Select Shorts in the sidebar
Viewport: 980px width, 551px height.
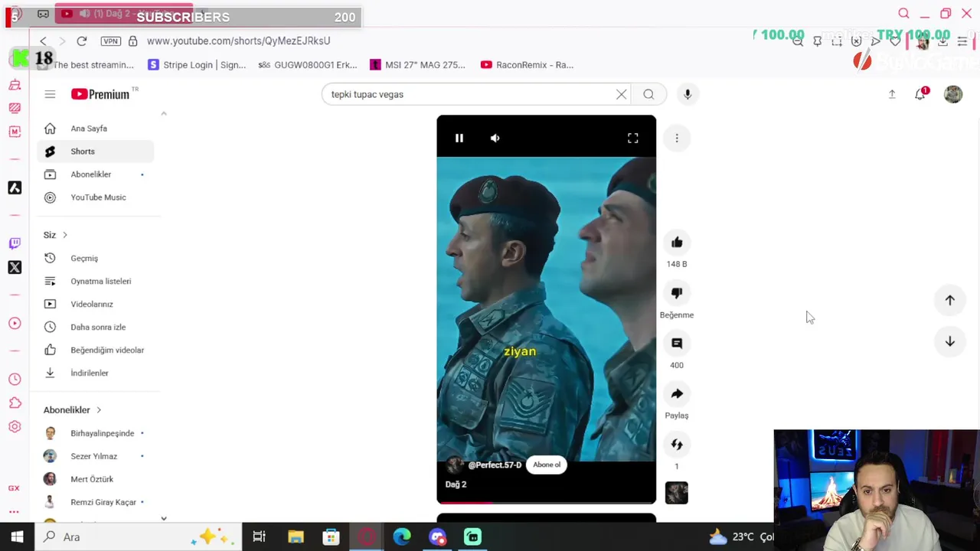point(96,152)
